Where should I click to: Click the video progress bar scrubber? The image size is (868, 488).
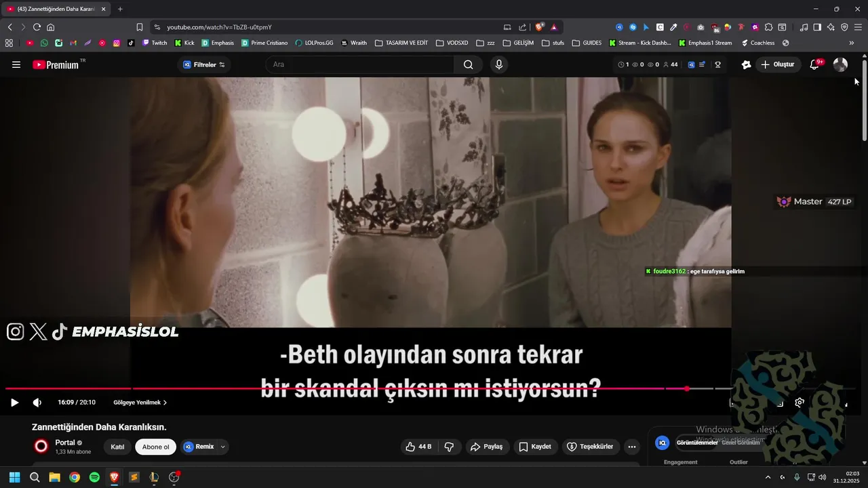click(x=687, y=388)
